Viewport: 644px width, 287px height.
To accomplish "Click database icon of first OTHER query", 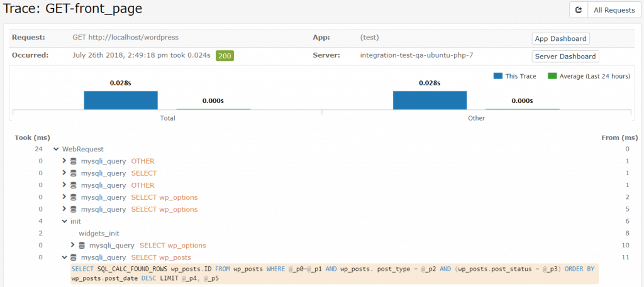I will point(74,161).
